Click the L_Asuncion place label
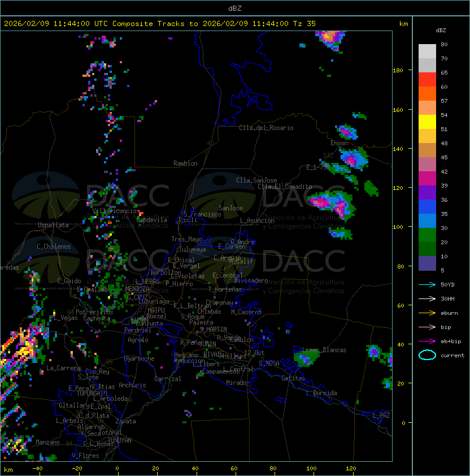 point(257,220)
